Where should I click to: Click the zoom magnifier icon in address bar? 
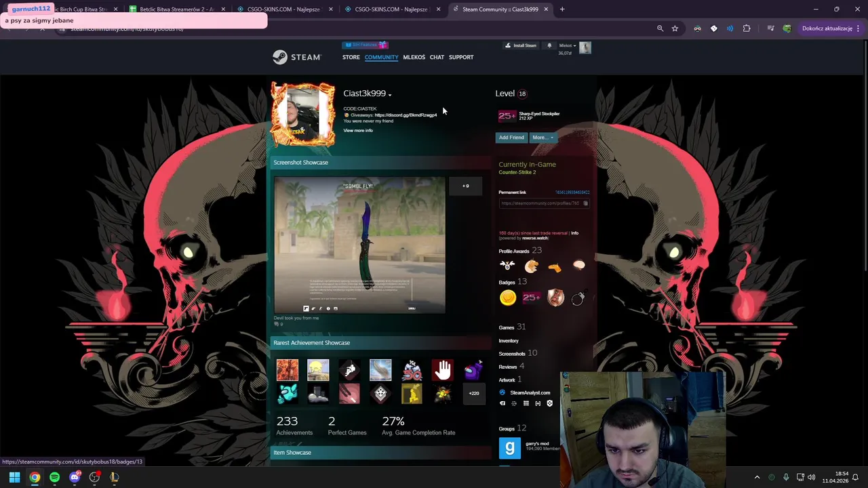660,28
